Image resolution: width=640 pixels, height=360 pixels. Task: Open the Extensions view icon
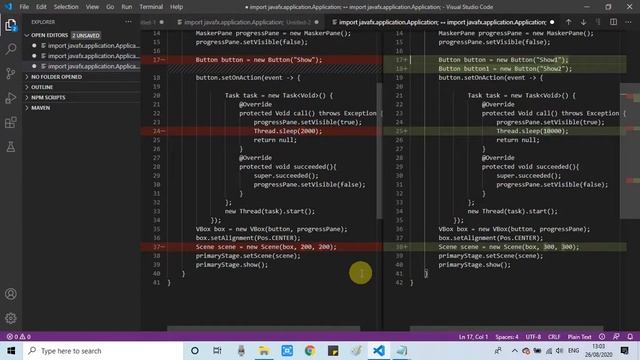(11, 122)
